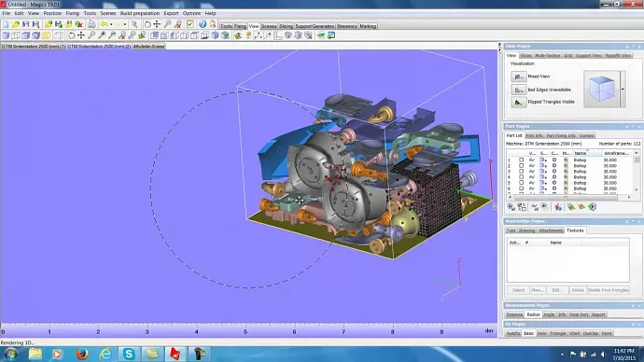
Task: Switch to the Slices tab in View Pages
Action: click(x=525, y=55)
